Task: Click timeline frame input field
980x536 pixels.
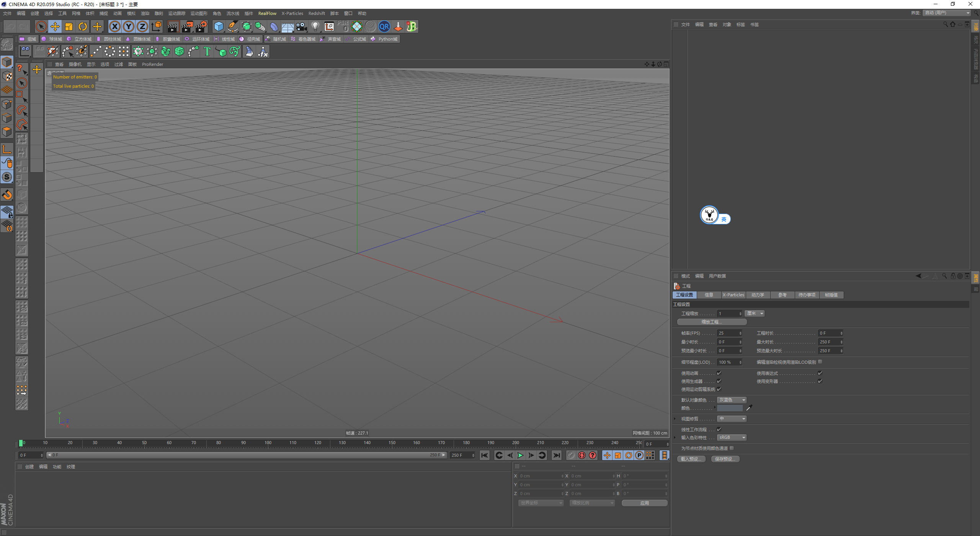Action: (34, 455)
